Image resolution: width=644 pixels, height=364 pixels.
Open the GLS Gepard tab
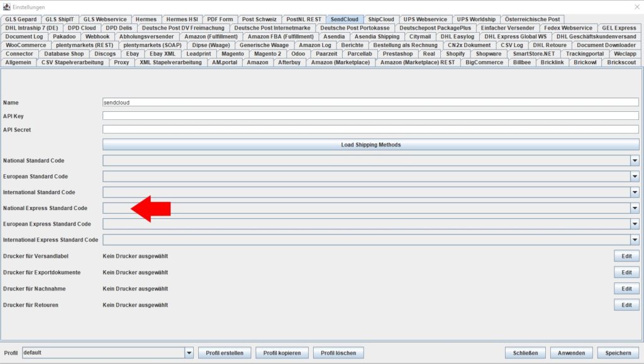tap(21, 19)
